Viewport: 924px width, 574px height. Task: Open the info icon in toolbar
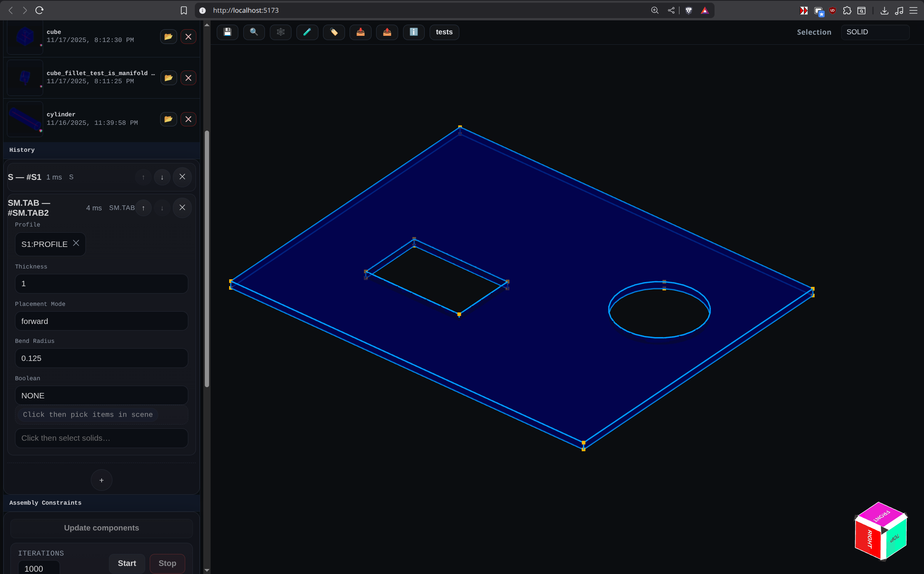click(x=413, y=32)
